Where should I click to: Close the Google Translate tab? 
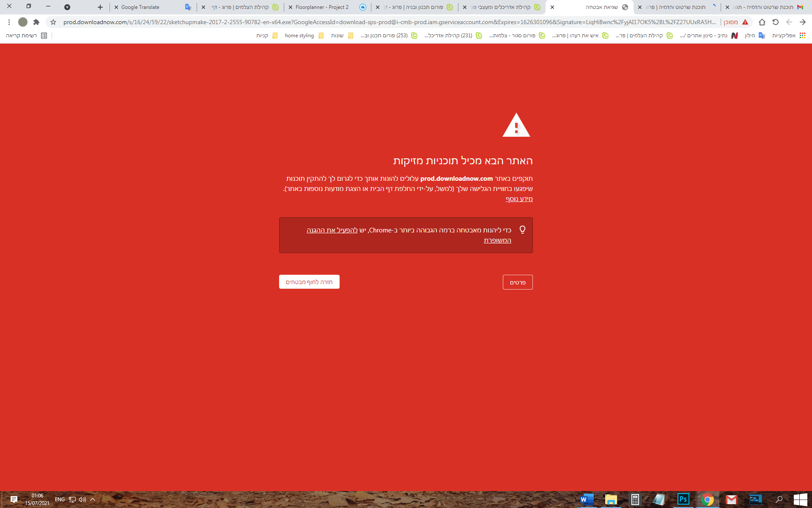pos(116,7)
